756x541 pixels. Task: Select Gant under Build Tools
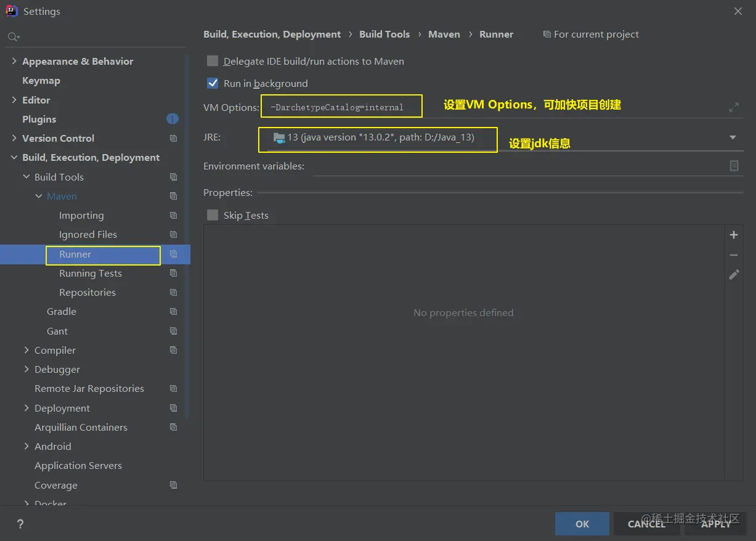click(57, 331)
